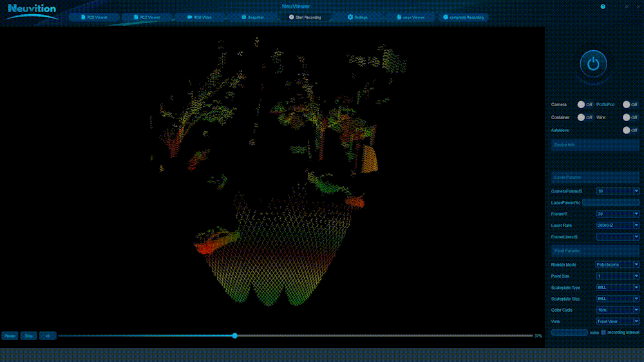Click the RGB Video camera icon
Image resolution: width=644 pixels, height=362 pixels.
[x=190, y=17]
